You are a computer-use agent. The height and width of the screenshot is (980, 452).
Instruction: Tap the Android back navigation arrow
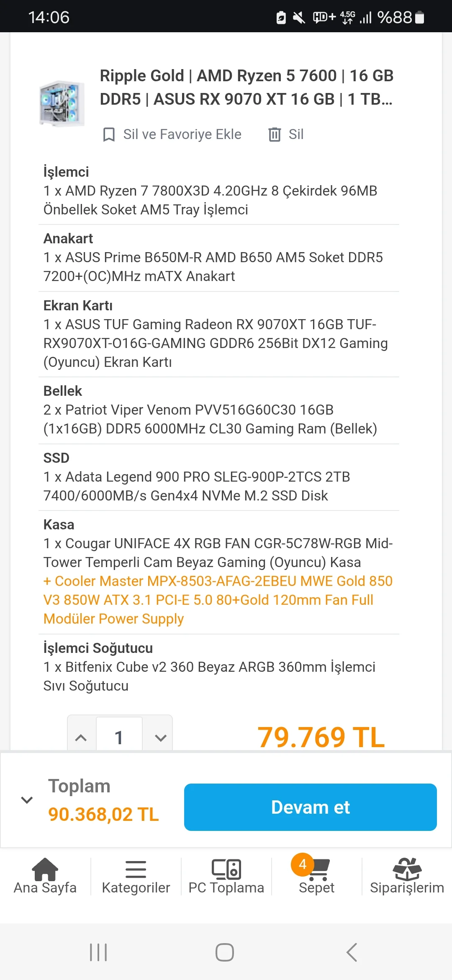point(352,952)
